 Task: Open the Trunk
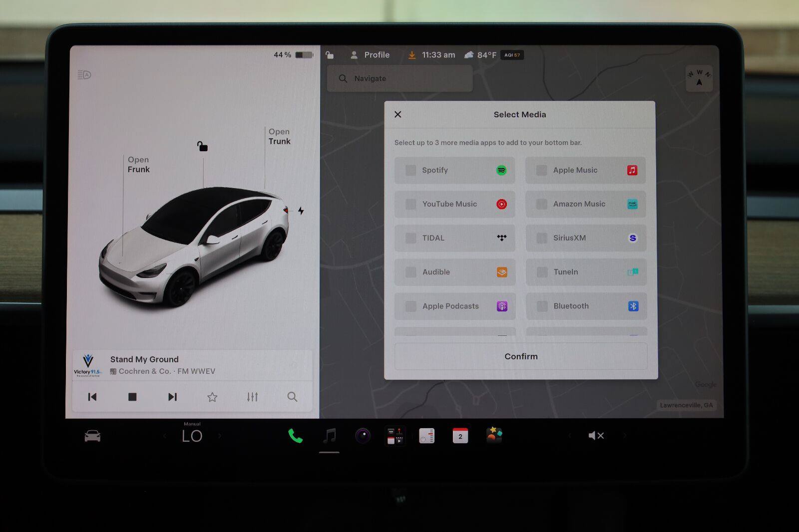279,136
